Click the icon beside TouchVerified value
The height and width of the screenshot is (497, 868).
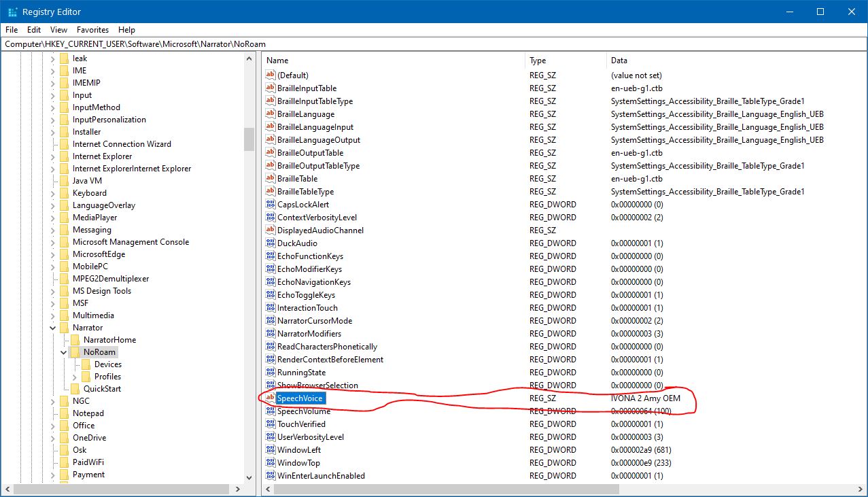click(x=270, y=424)
